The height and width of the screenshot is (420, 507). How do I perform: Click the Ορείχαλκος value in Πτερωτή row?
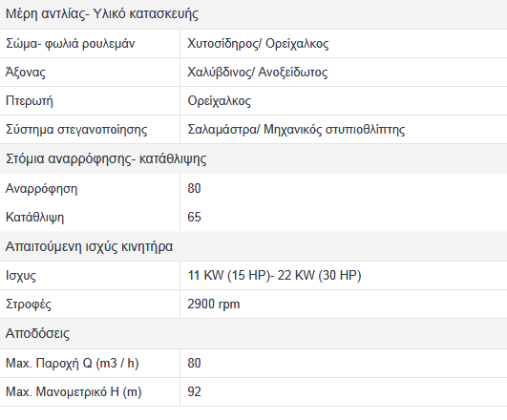click(220, 101)
